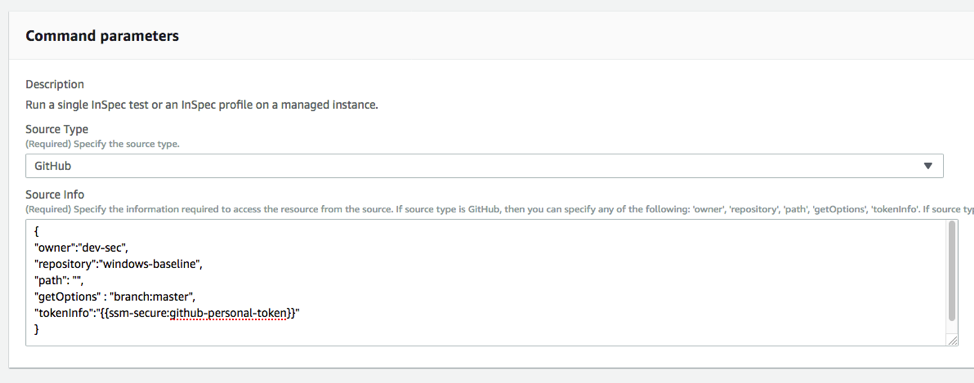The image size is (974, 383).
Task: Click the "getOptions" branch:master line
Action: 115,297
